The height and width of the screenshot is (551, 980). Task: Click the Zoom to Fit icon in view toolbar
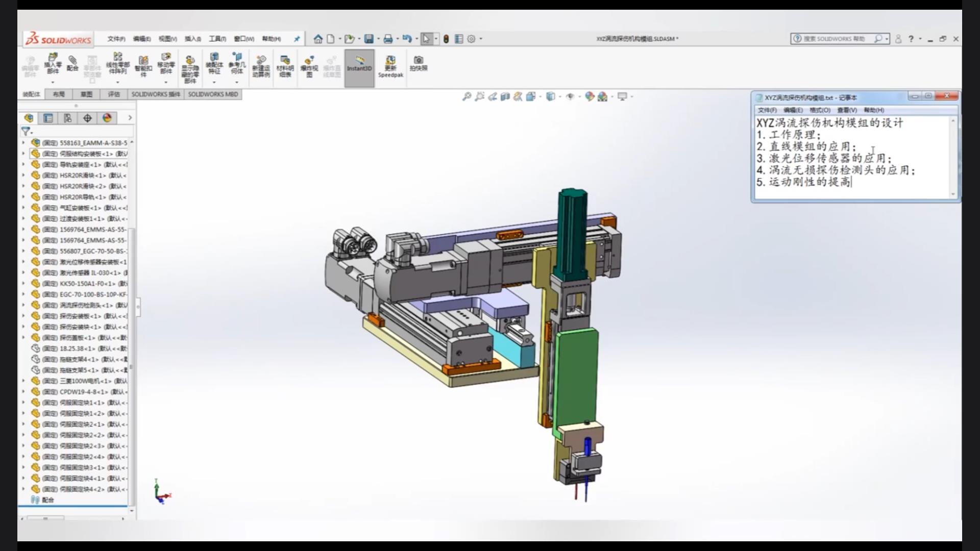(x=467, y=96)
